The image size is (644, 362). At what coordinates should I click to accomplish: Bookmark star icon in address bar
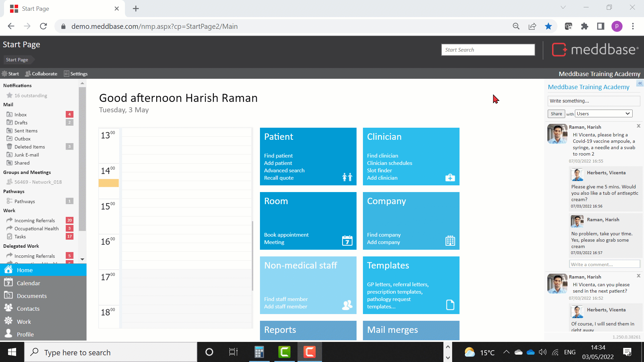(548, 26)
